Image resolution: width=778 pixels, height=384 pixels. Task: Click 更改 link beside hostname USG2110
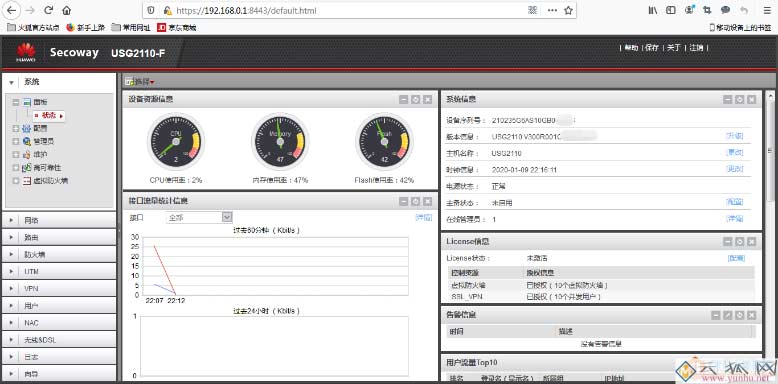coord(735,153)
